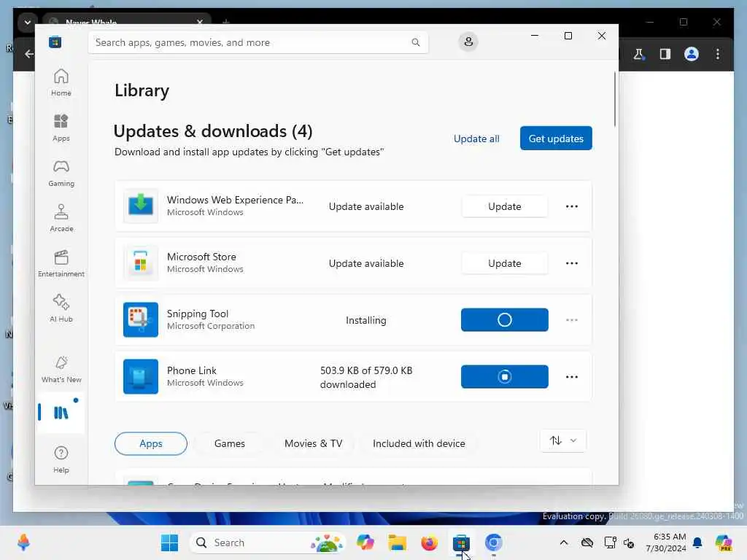The height and width of the screenshot is (560, 747).
Task: Open Copilot from the taskbar
Action: point(365,542)
